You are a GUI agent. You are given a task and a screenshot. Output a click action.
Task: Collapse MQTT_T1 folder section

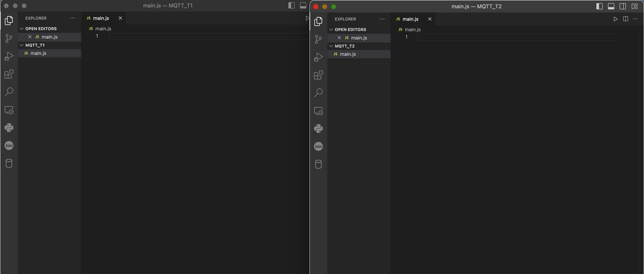pyautogui.click(x=49, y=45)
